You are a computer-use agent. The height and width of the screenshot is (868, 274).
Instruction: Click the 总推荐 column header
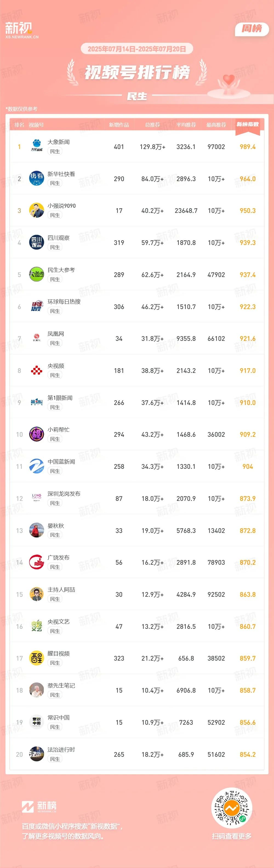(152, 125)
